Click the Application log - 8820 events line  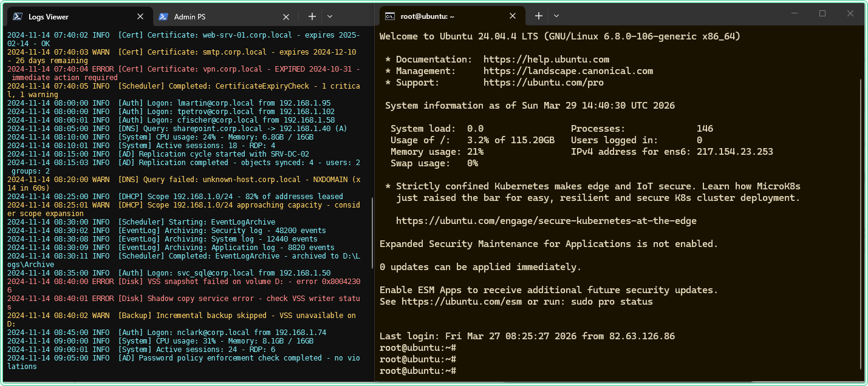[x=171, y=248]
